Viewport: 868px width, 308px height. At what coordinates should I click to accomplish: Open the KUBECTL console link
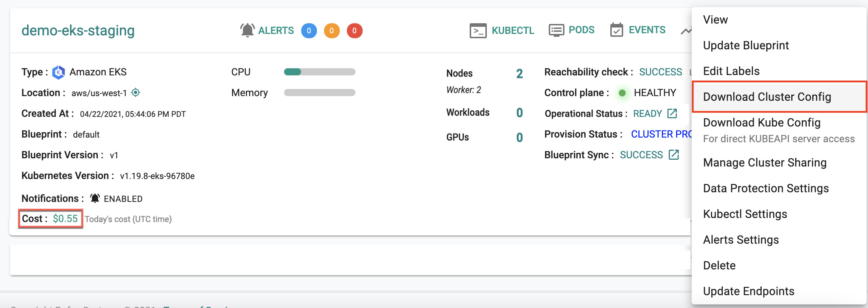coord(513,31)
